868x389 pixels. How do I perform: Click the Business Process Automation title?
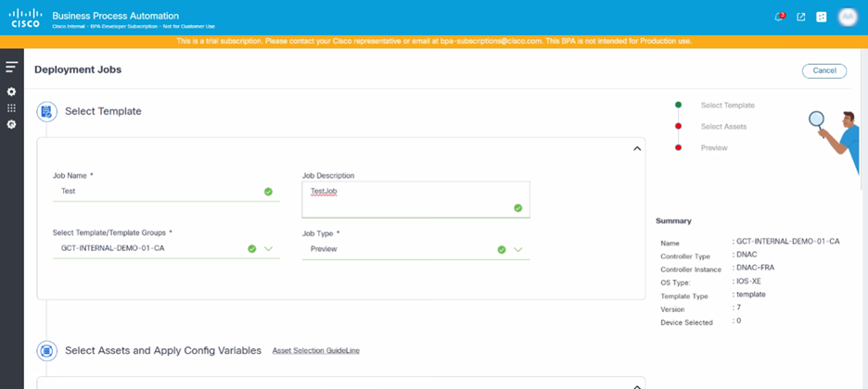coord(116,16)
